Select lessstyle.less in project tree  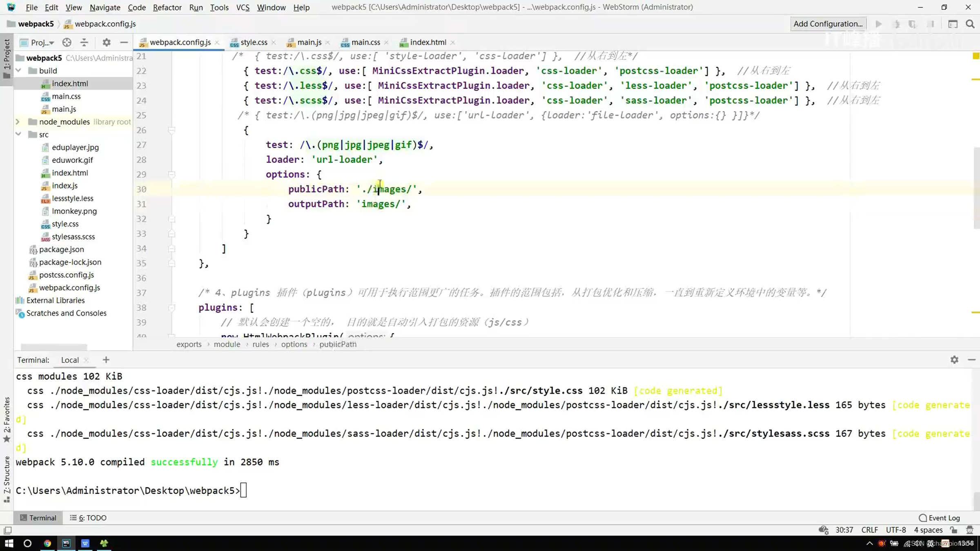click(73, 198)
